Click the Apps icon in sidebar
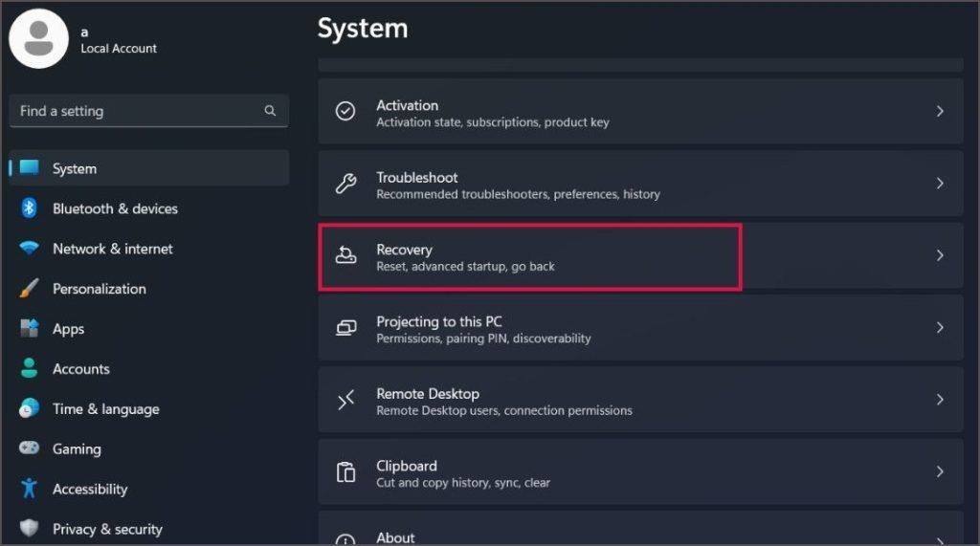 pos(29,328)
